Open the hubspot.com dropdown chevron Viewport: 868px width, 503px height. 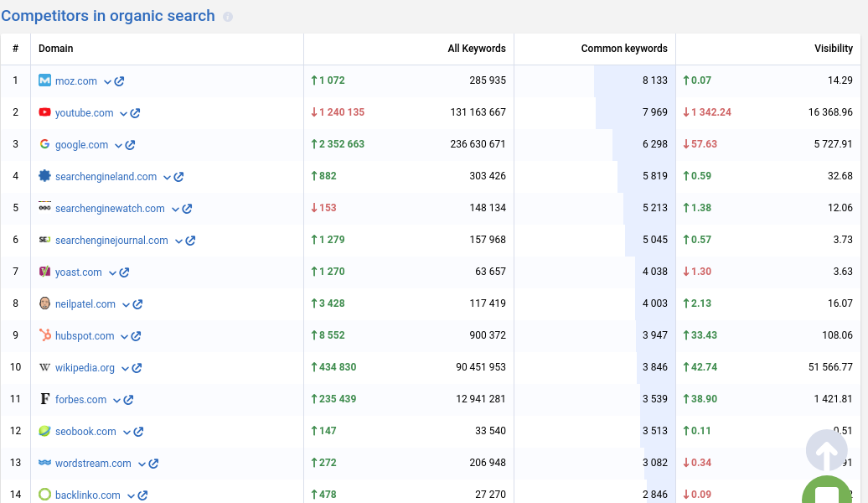[124, 337]
